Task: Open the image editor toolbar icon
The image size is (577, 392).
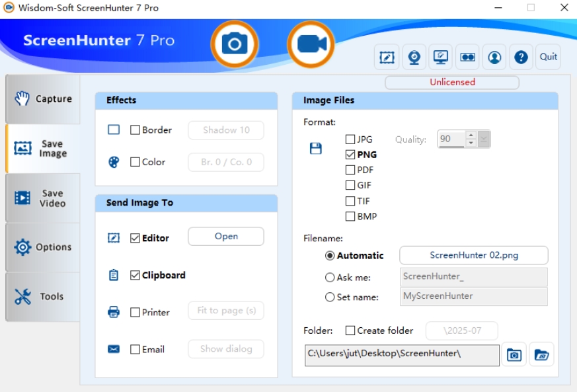Action: tap(387, 57)
